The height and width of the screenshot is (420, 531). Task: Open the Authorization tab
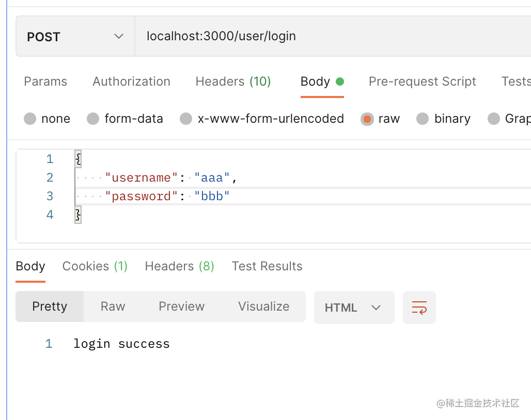click(131, 82)
